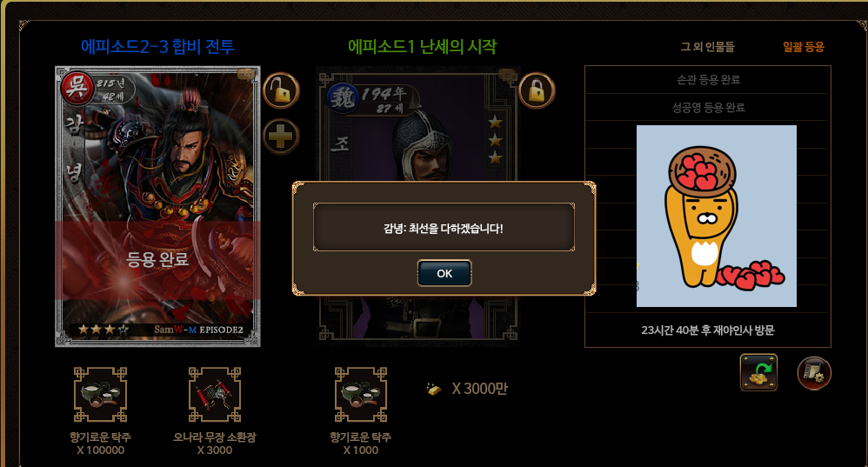868x467 pixels.
Task: Click the 향기로운 탁주 X 100000 item icon
Action: (100, 395)
